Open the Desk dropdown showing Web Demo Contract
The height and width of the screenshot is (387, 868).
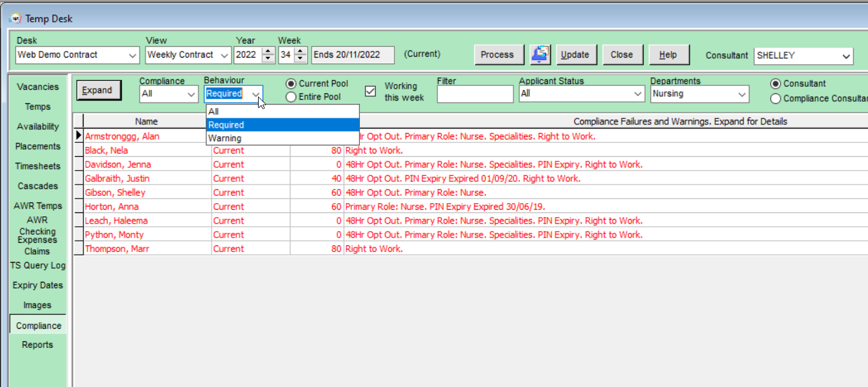77,55
